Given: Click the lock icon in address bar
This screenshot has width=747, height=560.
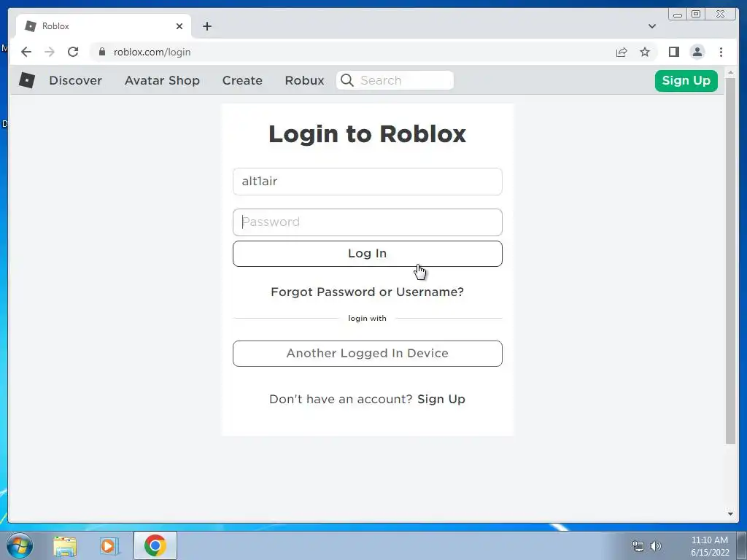Looking at the screenshot, I should tap(102, 52).
